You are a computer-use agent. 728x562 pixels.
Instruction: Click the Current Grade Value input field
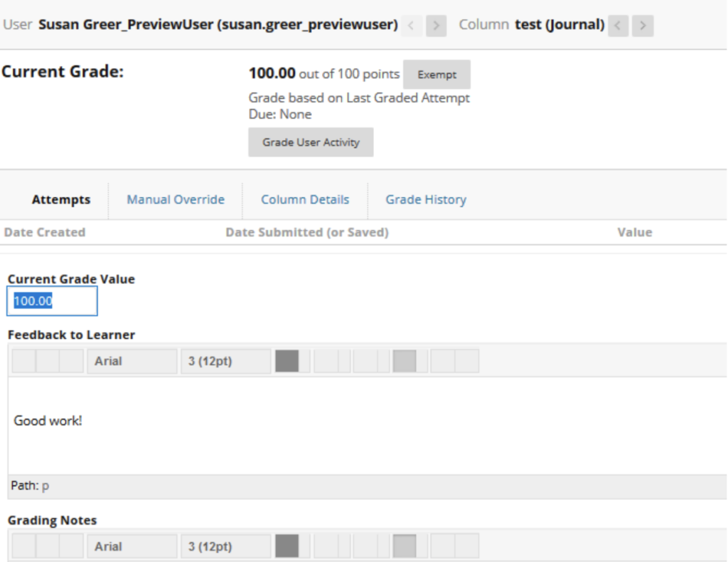[52, 301]
